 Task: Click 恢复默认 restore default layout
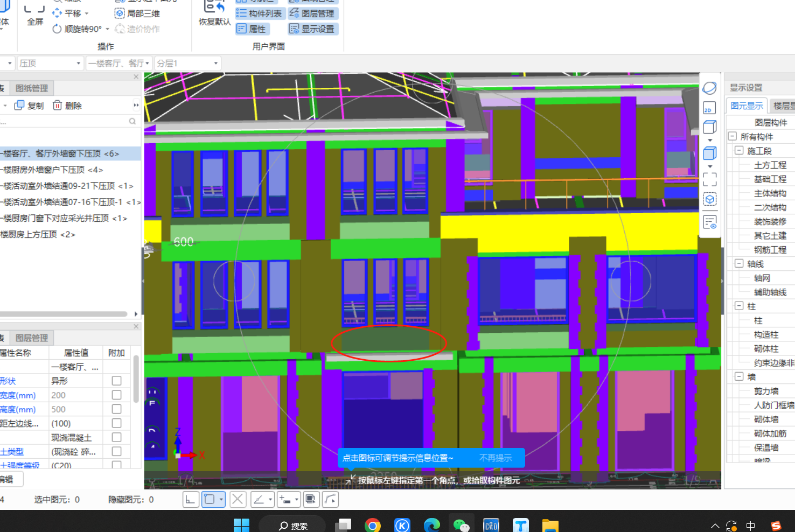point(215,15)
